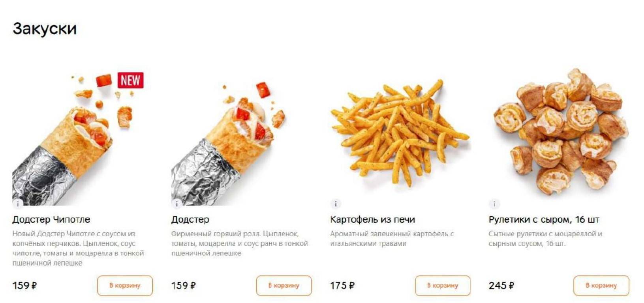Open info icon for Рулетики с сыром
Screen dimensions: 644x303
coord(494,204)
